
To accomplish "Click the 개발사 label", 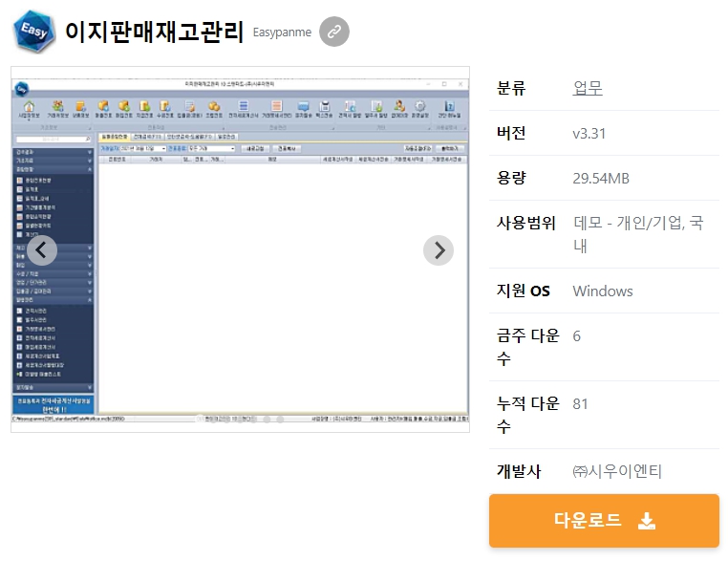I will (x=519, y=471).
